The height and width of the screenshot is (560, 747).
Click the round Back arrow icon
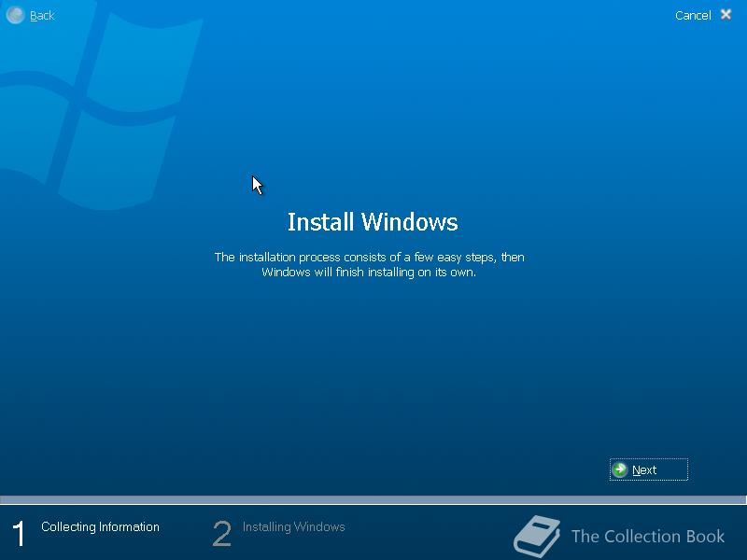15,15
